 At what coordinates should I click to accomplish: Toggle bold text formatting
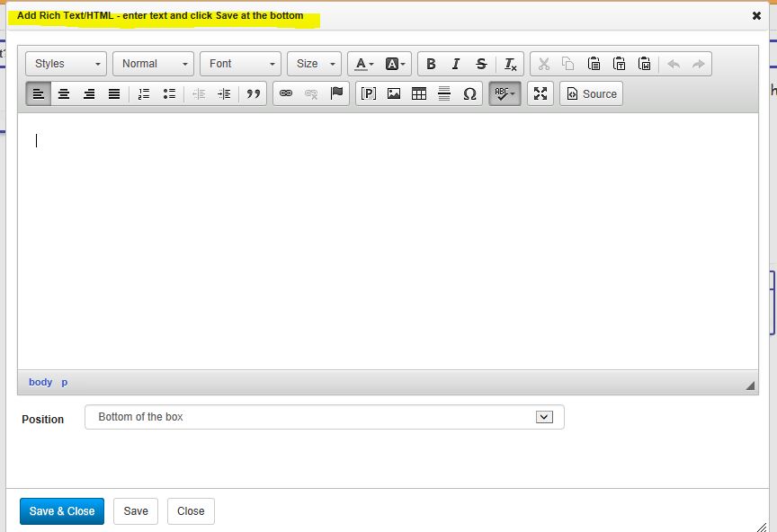(431, 64)
